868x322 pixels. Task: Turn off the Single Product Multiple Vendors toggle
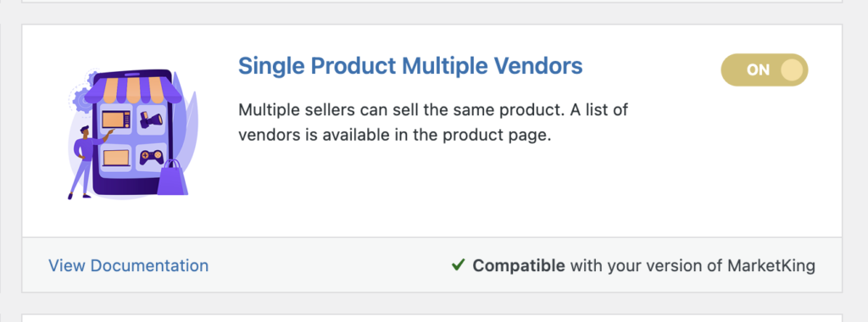coord(764,69)
